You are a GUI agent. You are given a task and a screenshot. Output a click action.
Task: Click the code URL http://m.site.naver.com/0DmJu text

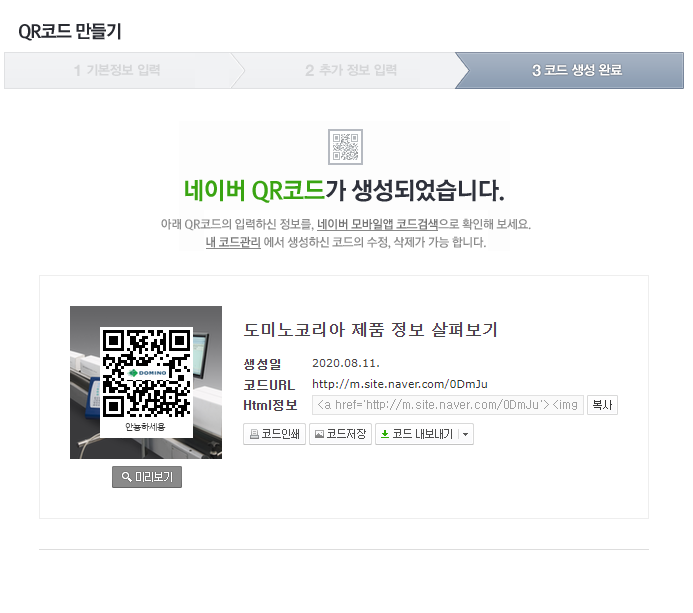(x=400, y=384)
